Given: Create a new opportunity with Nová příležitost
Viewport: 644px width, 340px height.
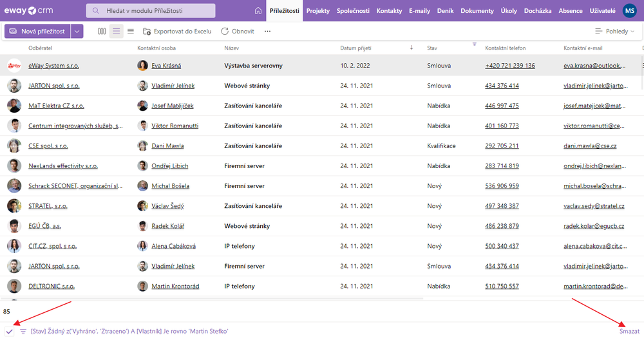Looking at the screenshot, I should 37,31.
